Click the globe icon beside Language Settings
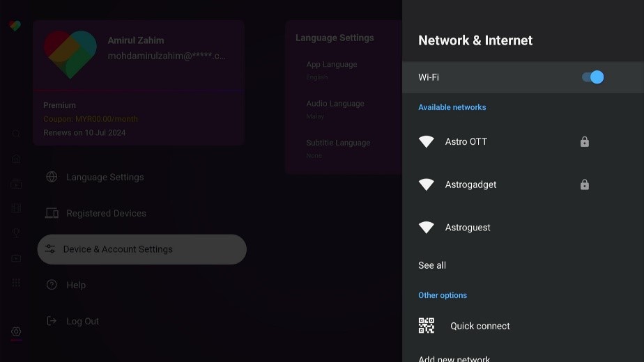644x362 pixels. pos(52,177)
